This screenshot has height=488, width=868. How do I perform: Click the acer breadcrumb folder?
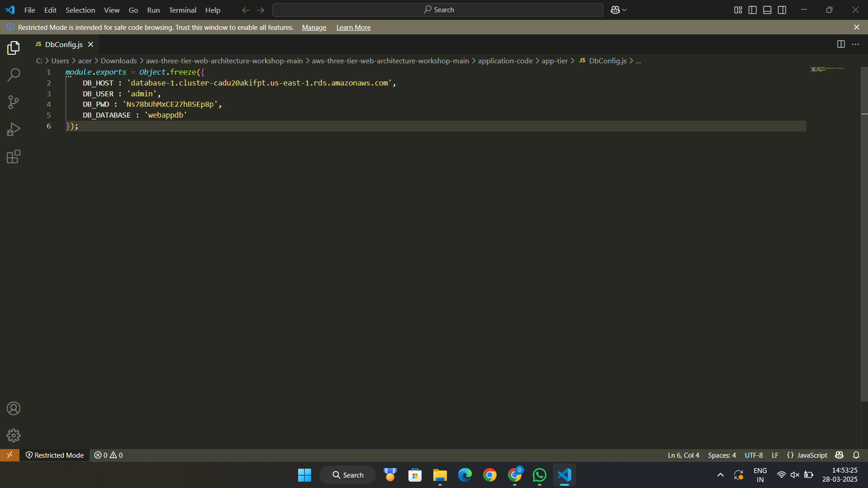[85, 61]
